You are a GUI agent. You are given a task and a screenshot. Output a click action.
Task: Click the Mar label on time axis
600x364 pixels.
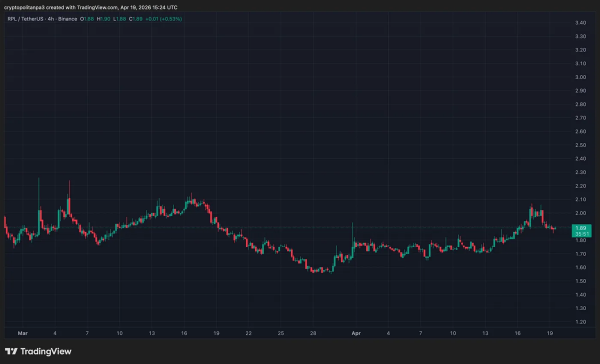tap(22, 333)
